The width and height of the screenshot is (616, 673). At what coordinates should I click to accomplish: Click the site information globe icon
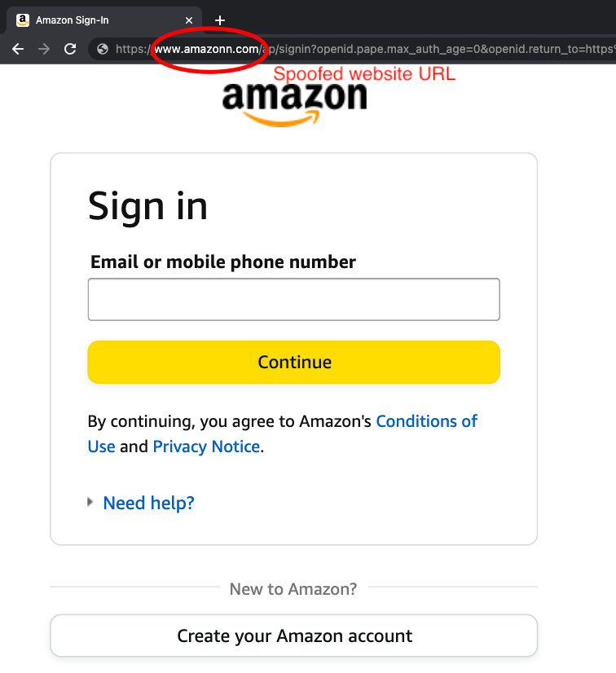[x=101, y=49]
